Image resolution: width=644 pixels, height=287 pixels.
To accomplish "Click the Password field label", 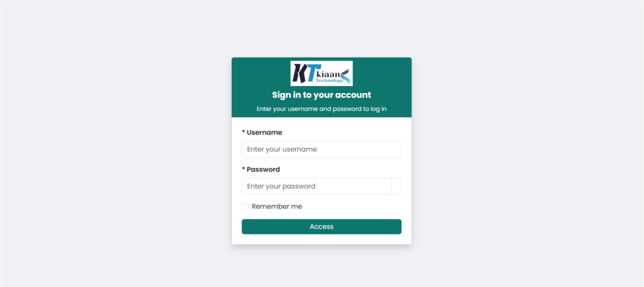I will point(263,169).
